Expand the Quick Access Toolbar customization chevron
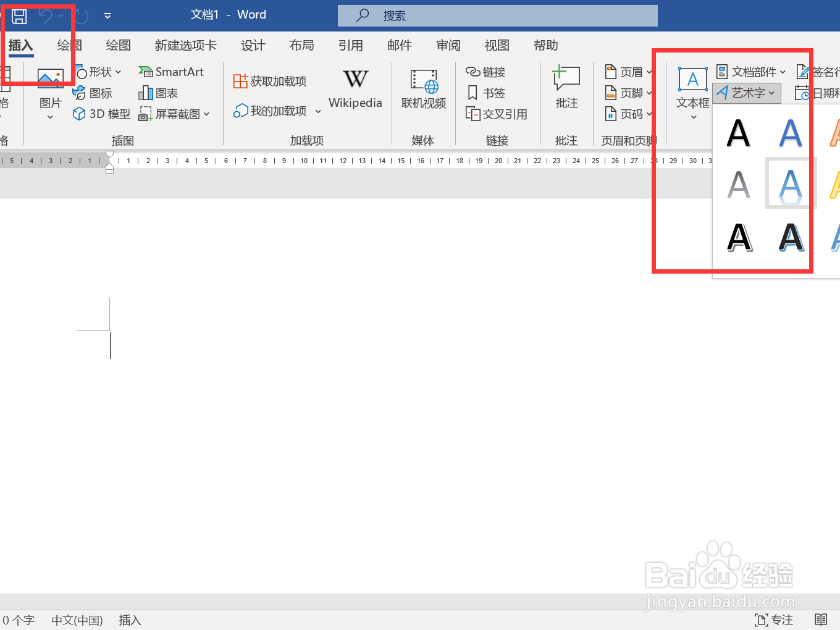The height and width of the screenshot is (630, 840). click(107, 15)
